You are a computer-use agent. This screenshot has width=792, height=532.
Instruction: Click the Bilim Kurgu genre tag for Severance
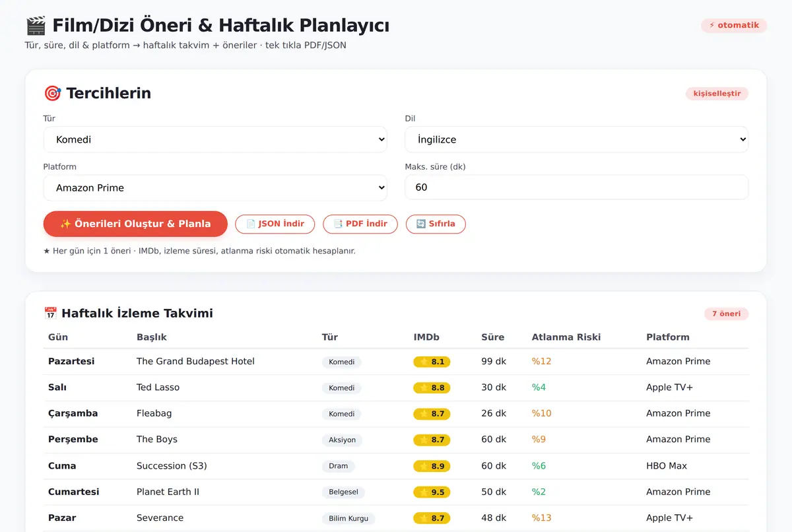348,518
